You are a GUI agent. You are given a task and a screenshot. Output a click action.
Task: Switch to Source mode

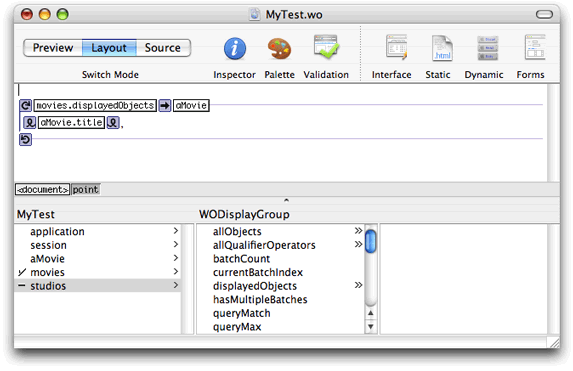click(163, 48)
